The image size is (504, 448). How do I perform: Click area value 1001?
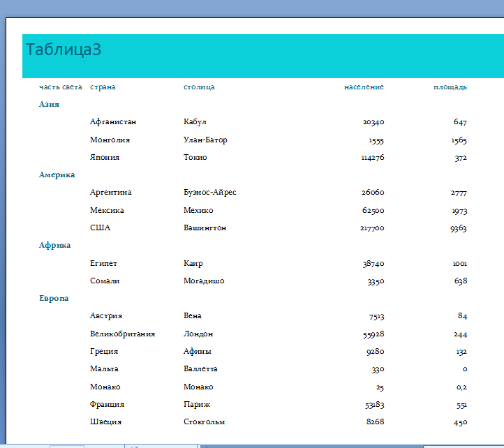pyautogui.click(x=460, y=264)
